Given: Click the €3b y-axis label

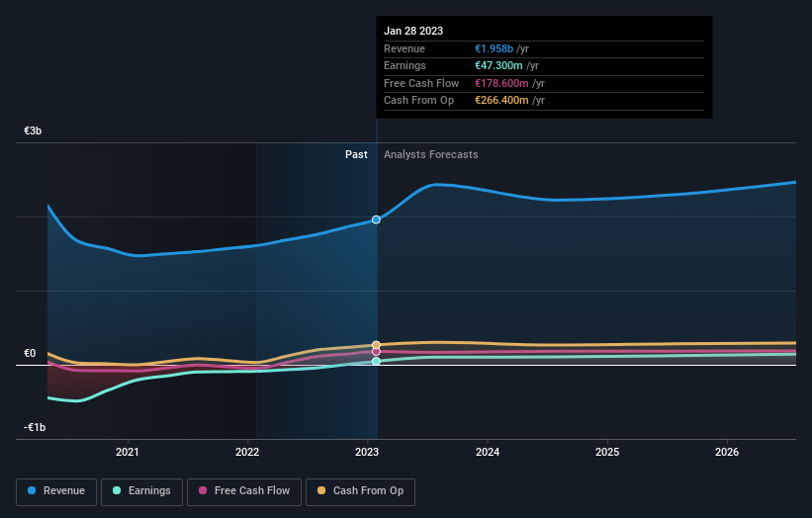Looking at the screenshot, I should click(x=33, y=130).
